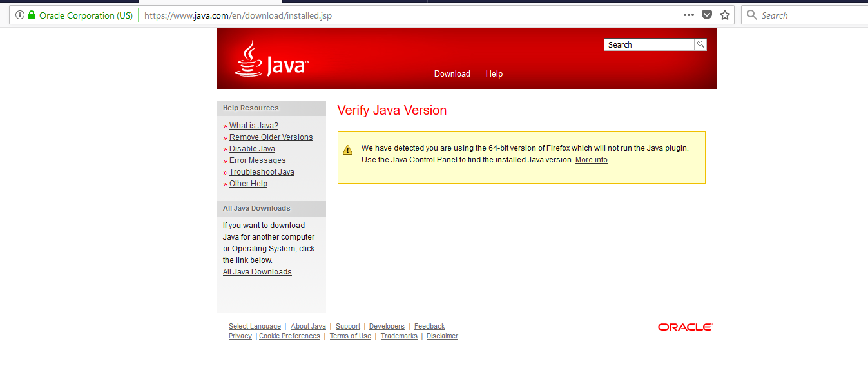Screen dimensions: 868x366
Task: Click the site information (i) icon
Action: 19,15
